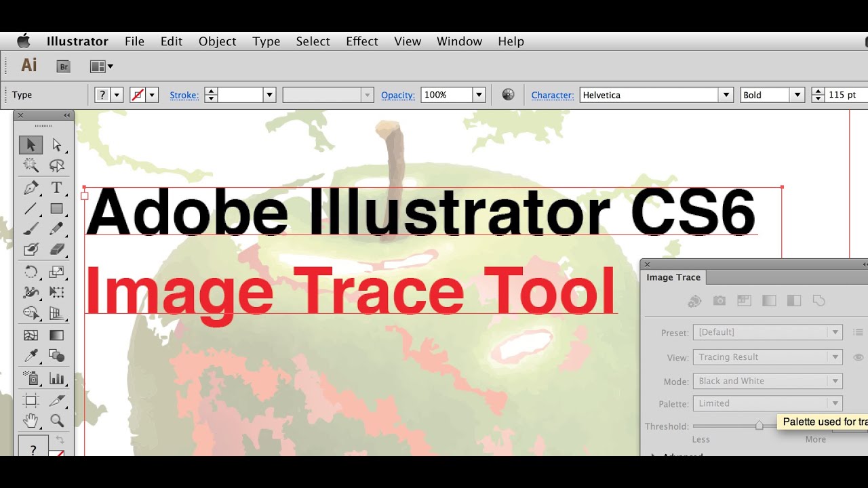The height and width of the screenshot is (488, 868).
Task: Select the Direct Selection tool (white arrow)
Action: (x=57, y=144)
